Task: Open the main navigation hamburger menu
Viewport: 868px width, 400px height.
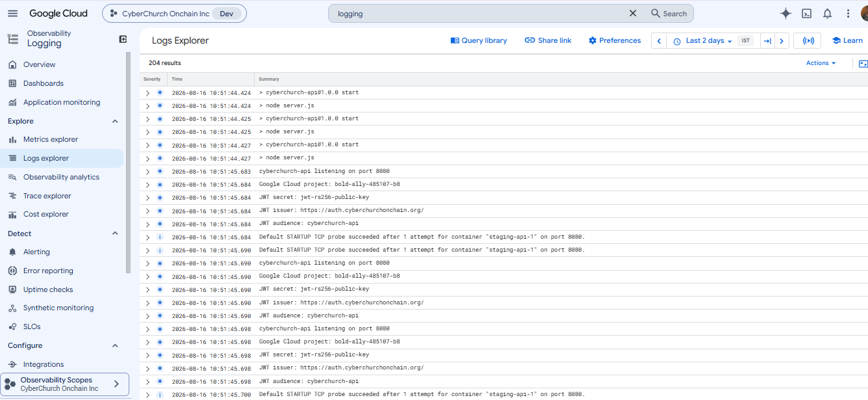Action: [13, 13]
